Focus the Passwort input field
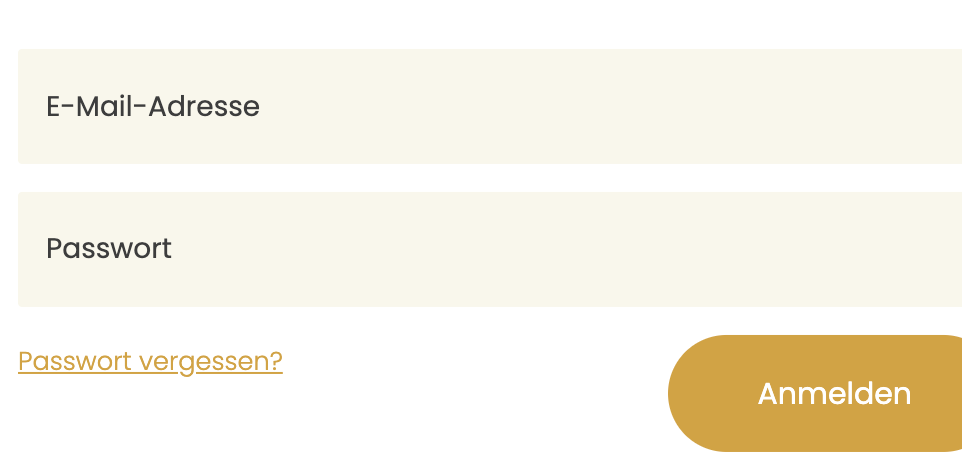The height and width of the screenshot is (474, 962). 490,249
